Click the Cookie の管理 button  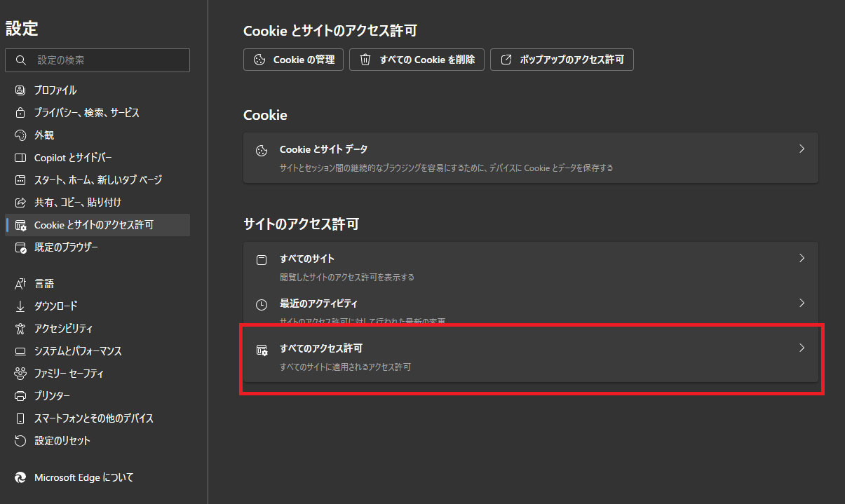(x=293, y=60)
